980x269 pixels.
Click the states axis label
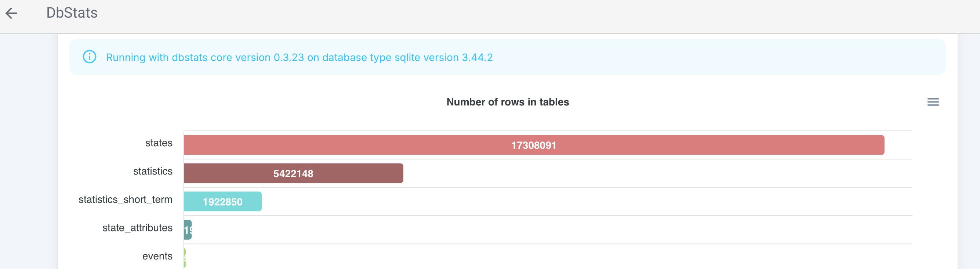159,143
